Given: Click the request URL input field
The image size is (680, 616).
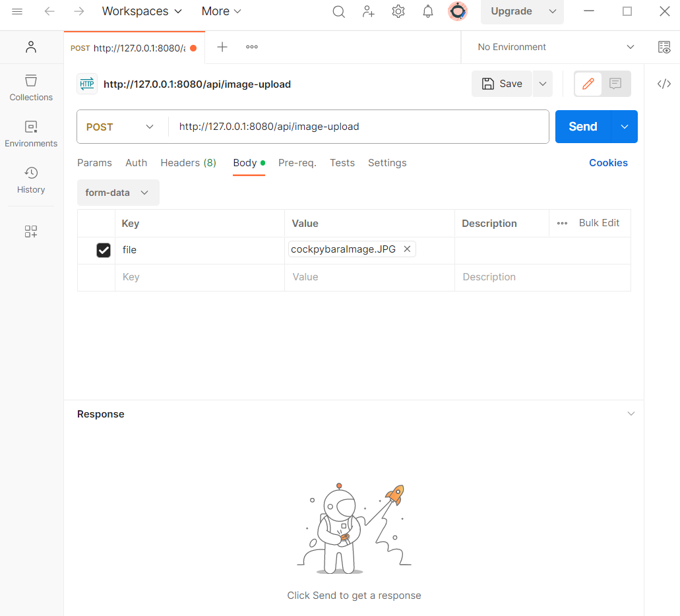Looking at the screenshot, I should [x=359, y=127].
